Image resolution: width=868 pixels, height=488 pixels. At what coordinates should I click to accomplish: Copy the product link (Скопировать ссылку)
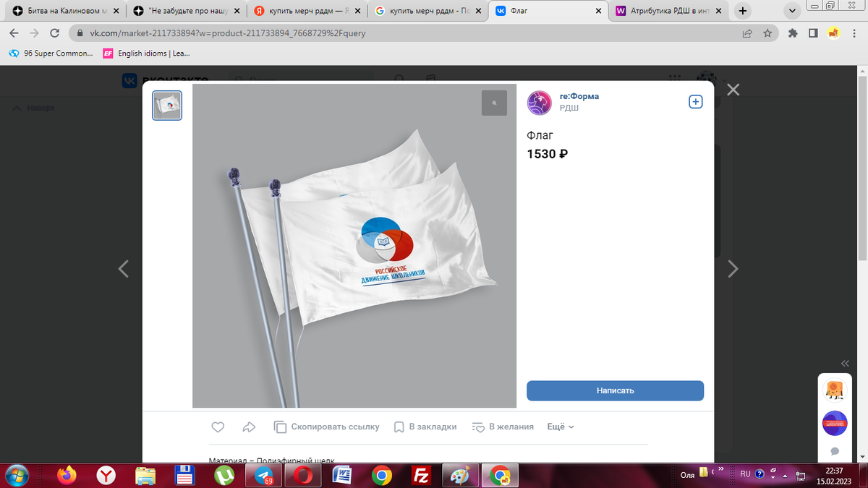coord(326,427)
